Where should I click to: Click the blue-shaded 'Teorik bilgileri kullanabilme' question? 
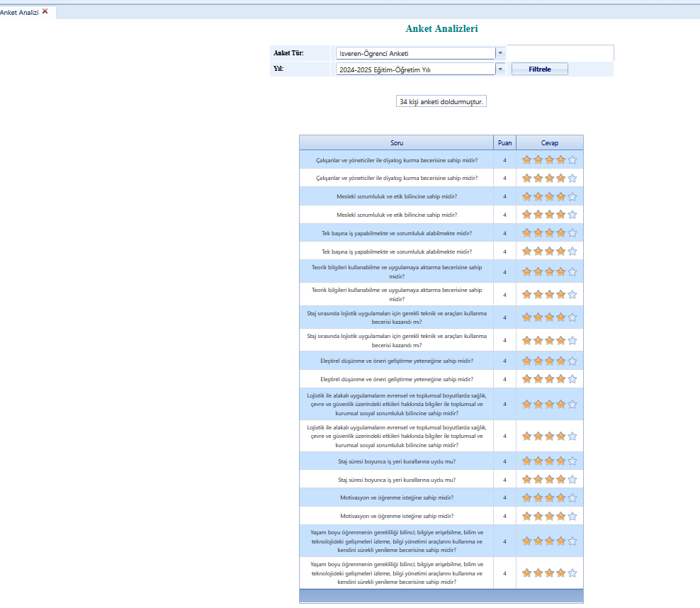[397, 271]
